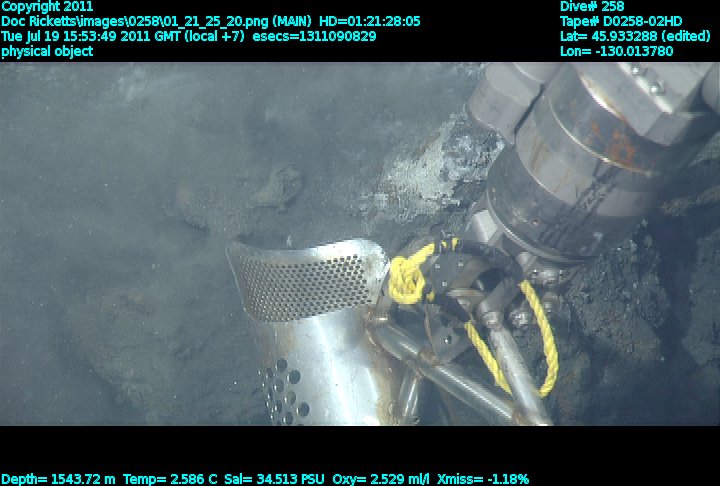Select the Dive# 258 text

click(593, 6)
